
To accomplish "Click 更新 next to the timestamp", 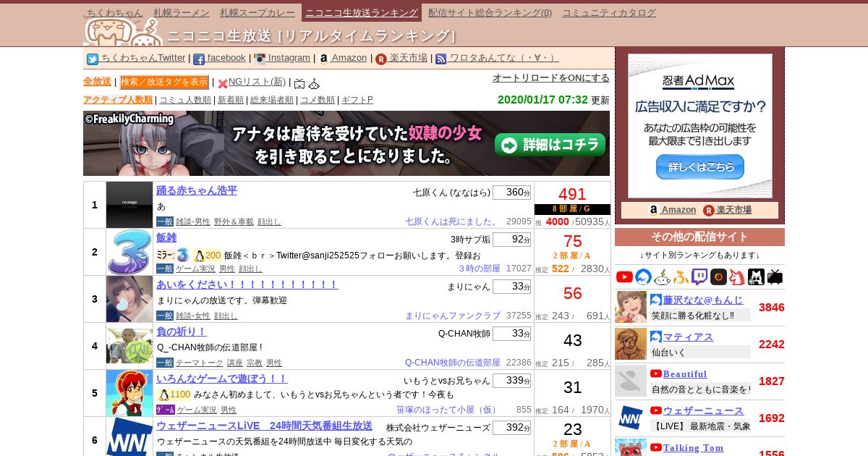I will 600,100.
